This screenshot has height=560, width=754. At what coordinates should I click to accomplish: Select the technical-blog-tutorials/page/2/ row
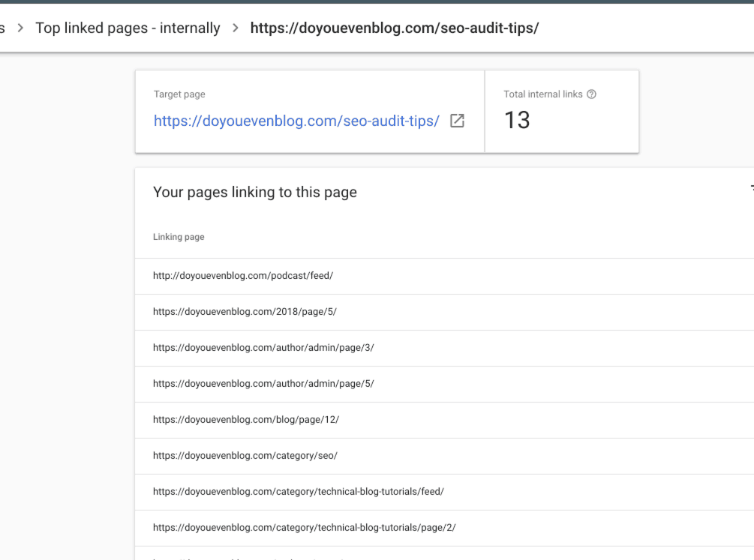pos(444,529)
